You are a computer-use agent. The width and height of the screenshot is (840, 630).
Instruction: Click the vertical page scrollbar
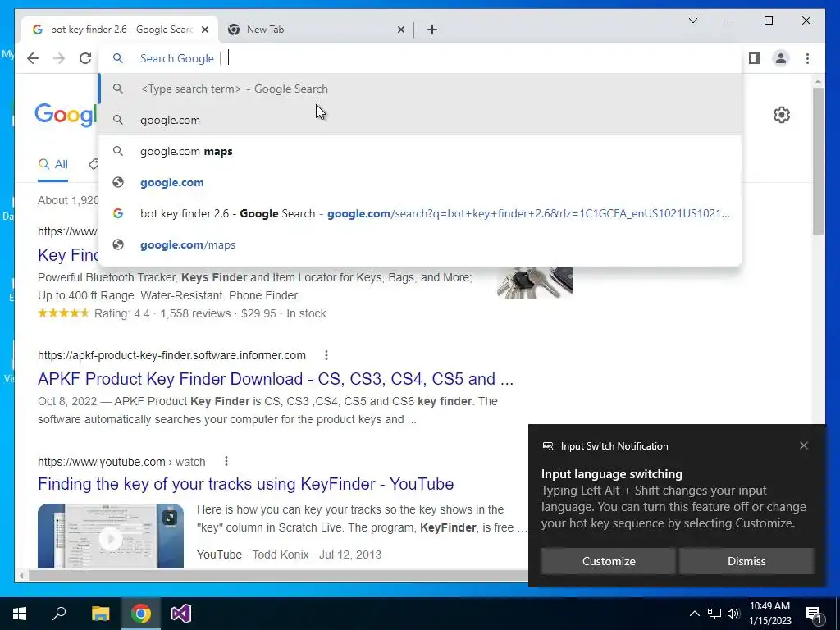(x=818, y=161)
